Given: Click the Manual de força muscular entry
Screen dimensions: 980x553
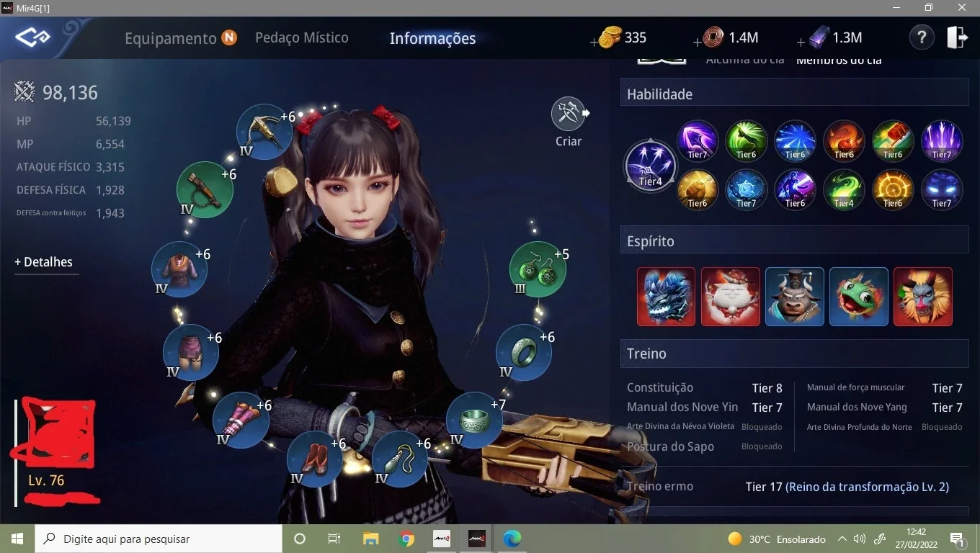Looking at the screenshot, I should 885,388.
